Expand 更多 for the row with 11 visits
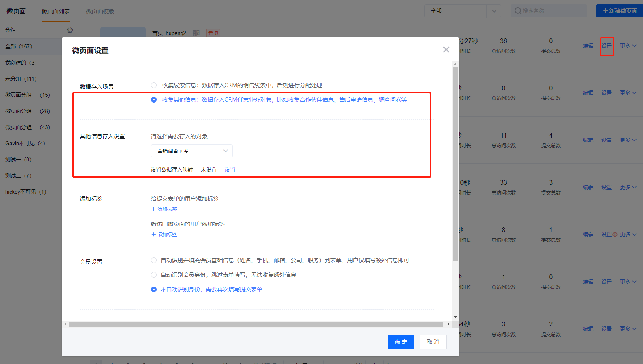Viewport: 643px width, 364px height. point(628,140)
